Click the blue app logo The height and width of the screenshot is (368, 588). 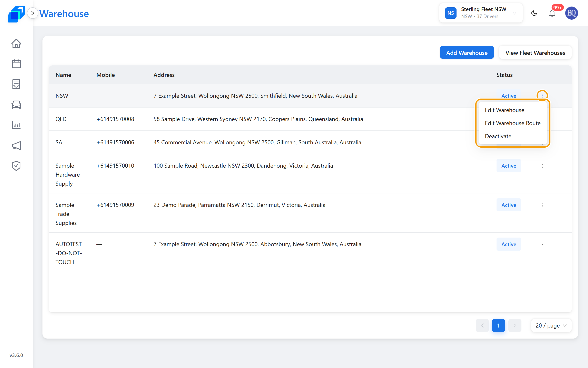tap(16, 14)
